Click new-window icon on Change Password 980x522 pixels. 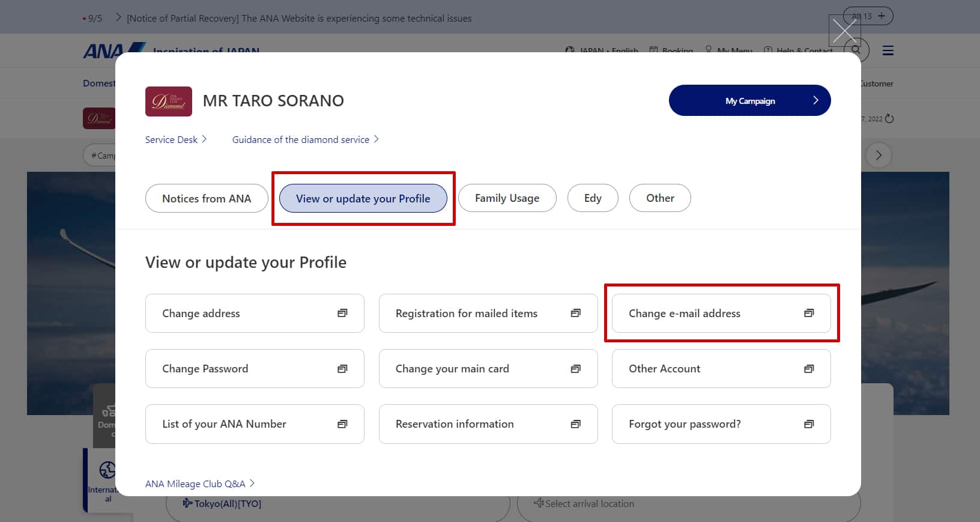[342, 368]
